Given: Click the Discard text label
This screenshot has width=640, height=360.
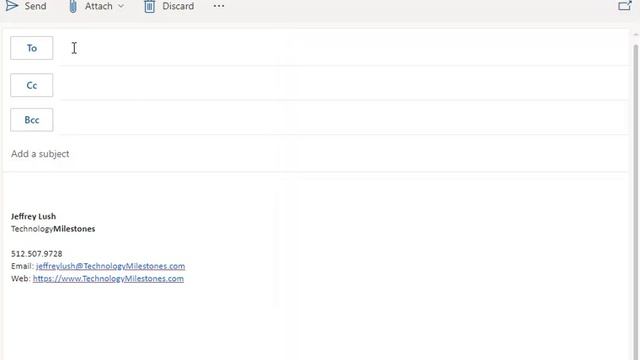Looking at the screenshot, I should point(178,6).
